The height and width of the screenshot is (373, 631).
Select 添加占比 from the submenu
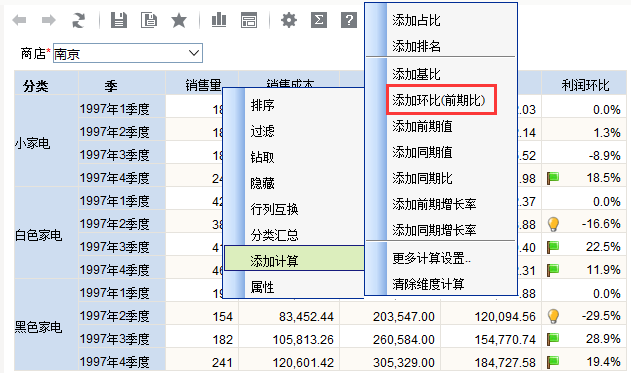pyautogui.click(x=417, y=20)
